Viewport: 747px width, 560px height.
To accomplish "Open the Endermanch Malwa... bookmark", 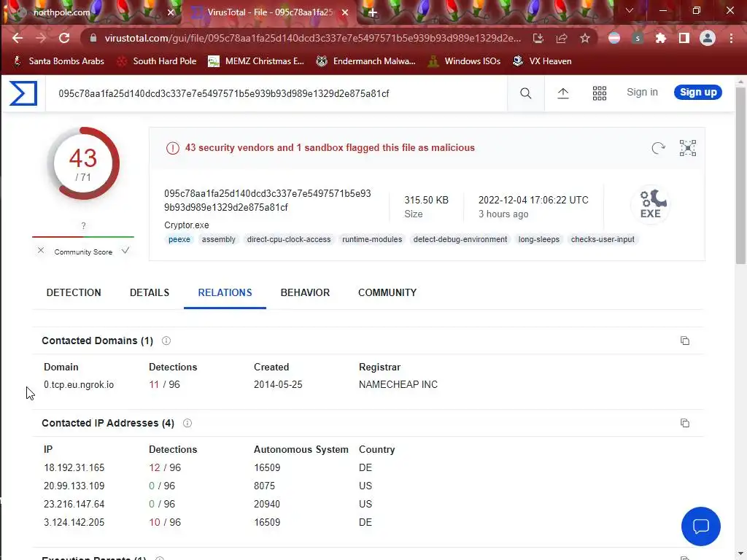I will (366, 61).
